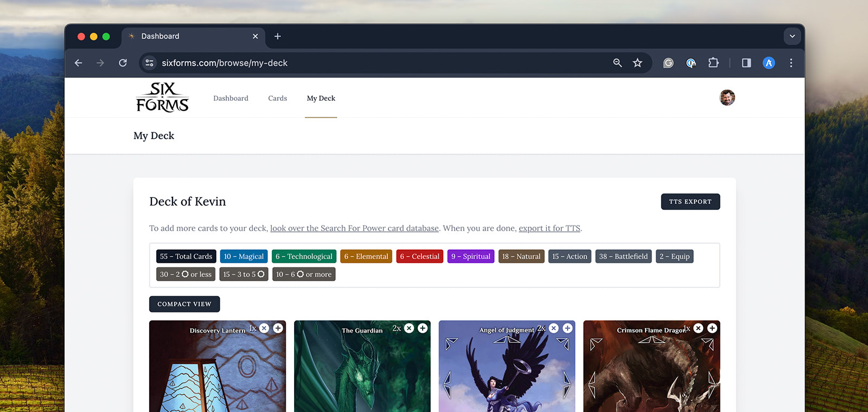This screenshot has width=868, height=412.
Task: Click the Deck of Kevin heading
Action: coord(188,202)
